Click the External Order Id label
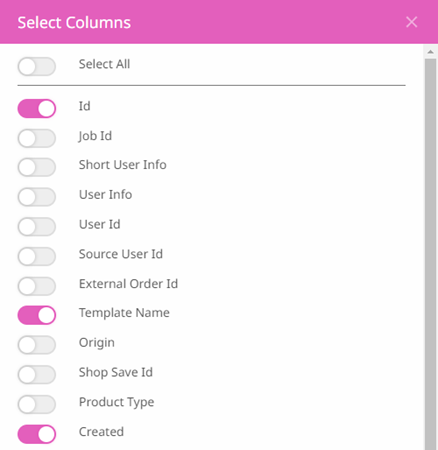Screen dimensions: 438x450 (x=128, y=284)
